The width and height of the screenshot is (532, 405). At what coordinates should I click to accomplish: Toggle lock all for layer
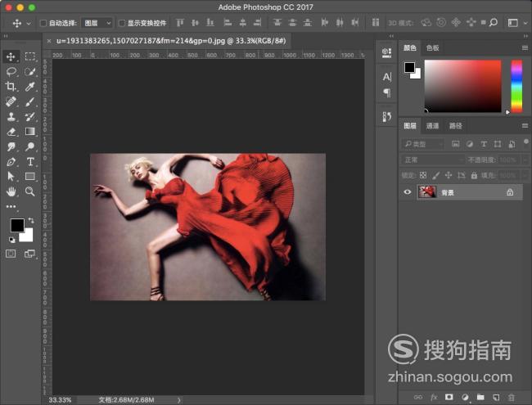click(x=474, y=175)
